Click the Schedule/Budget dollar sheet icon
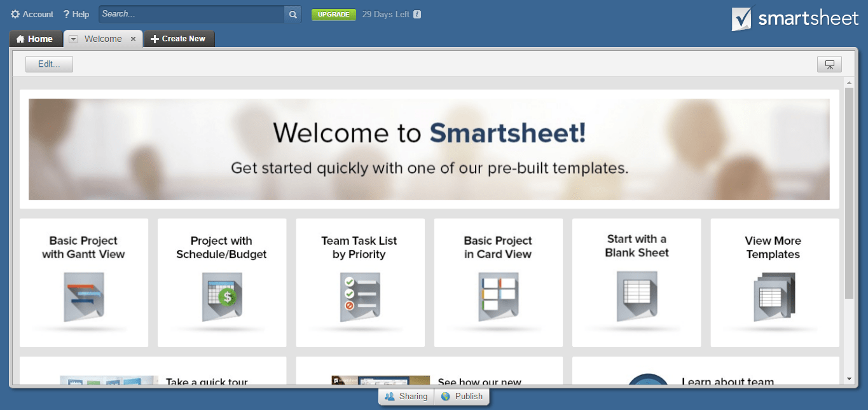 coord(222,297)
